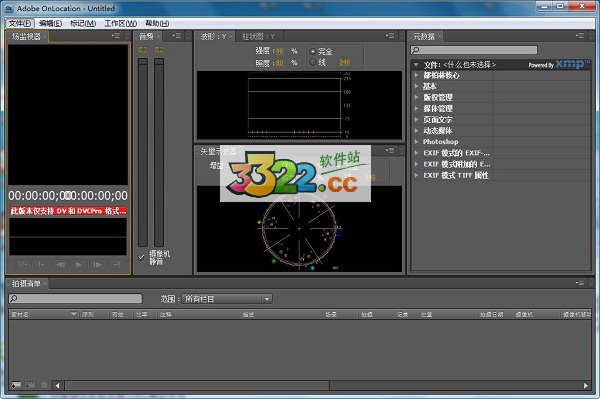Image resolution: width=600 pixels, height=399 pixels.
Task: Click the add-clip placeholder icon at shot list bottom
Action: (16, 385)
